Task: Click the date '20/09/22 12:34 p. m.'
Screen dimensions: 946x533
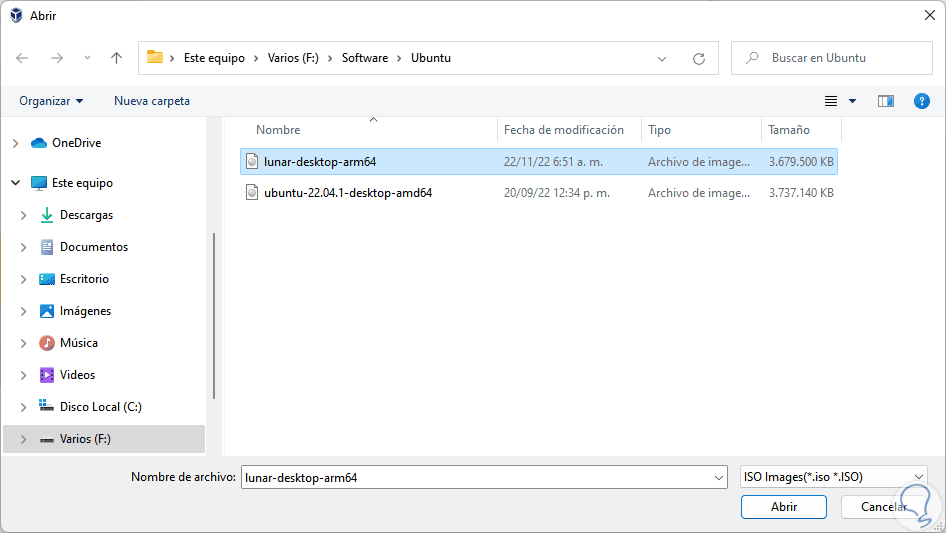Action: (557, 193)
